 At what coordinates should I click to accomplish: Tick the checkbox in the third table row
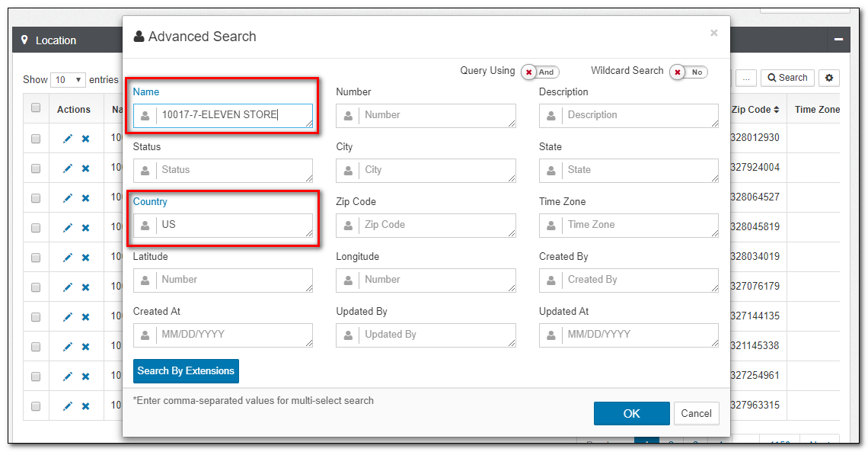click(36, 198)
